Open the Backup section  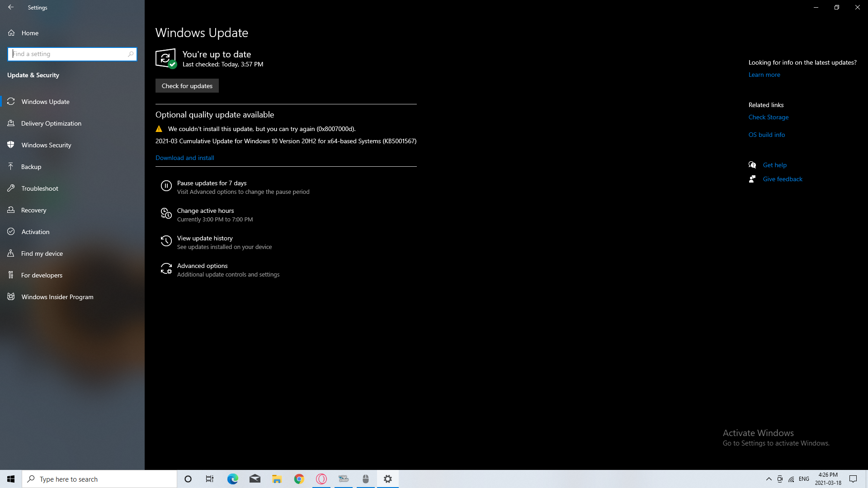[72, 167]
